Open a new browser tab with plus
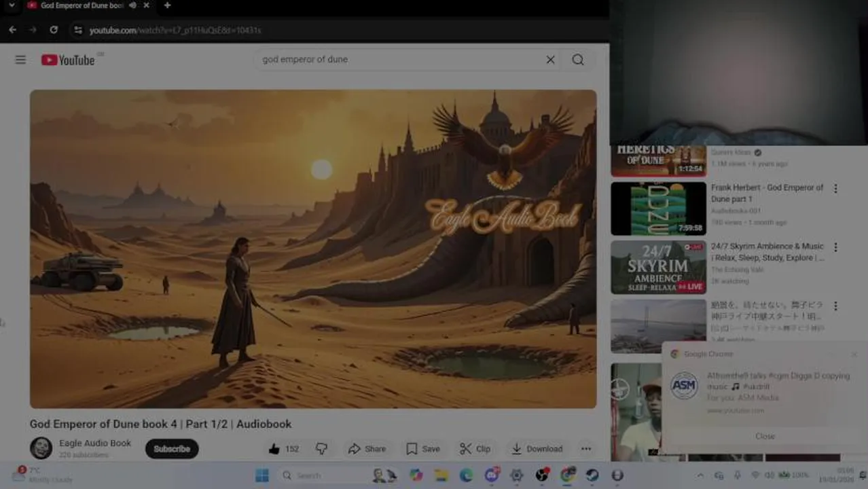 point(167,5)
